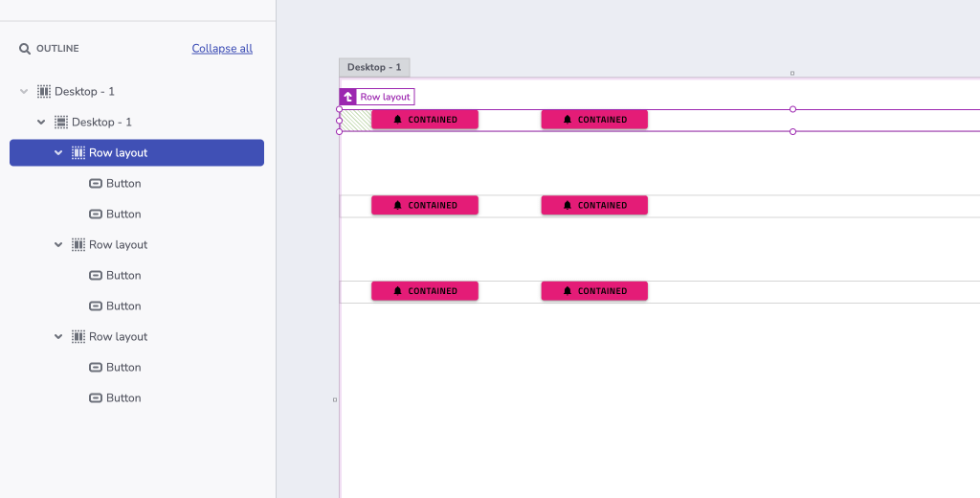This screenshot has height=498, width=980.
Task: Collapse the nested Desktop - 1 node
Action: tap(41, 122)
